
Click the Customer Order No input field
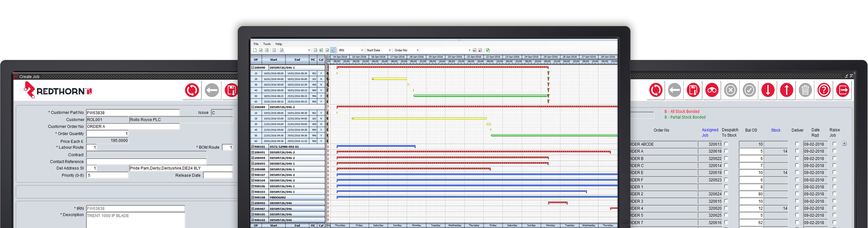pyautogui.click(x=133, y=127)
